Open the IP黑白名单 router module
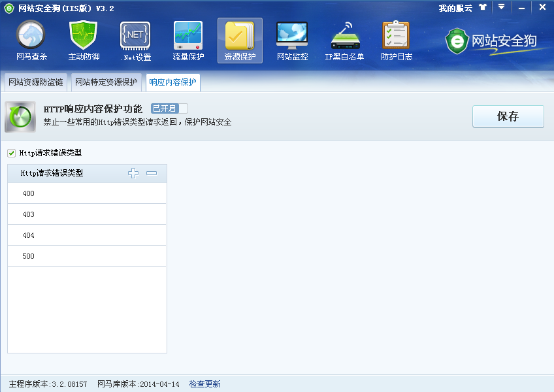The image size is (554, 392). [x=344, y=41]
